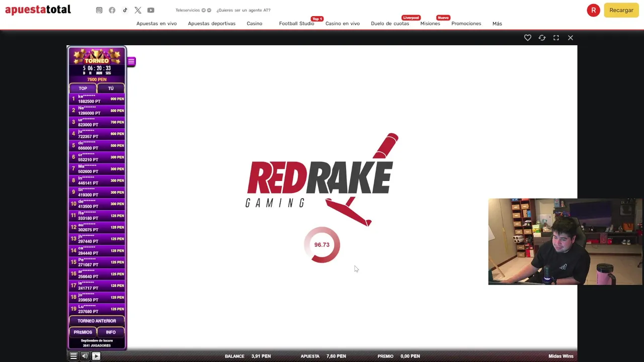Select rank 5 row with 666000 PT

[97, 145]
